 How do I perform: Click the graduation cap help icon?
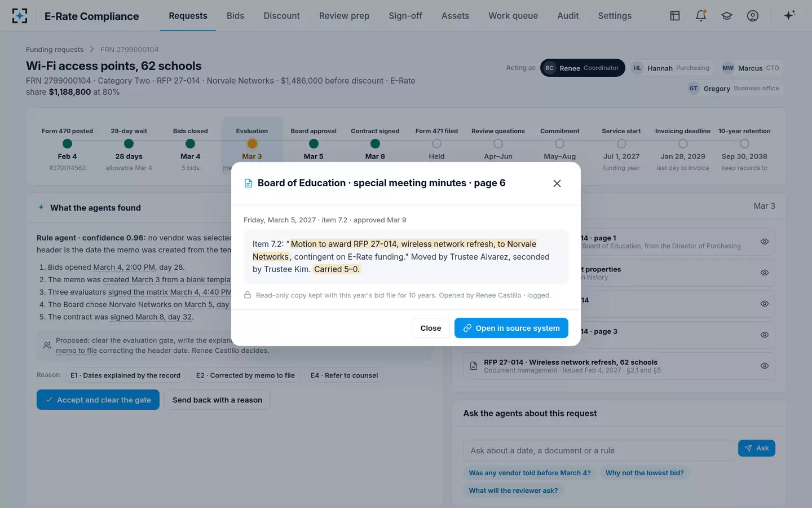727,16
